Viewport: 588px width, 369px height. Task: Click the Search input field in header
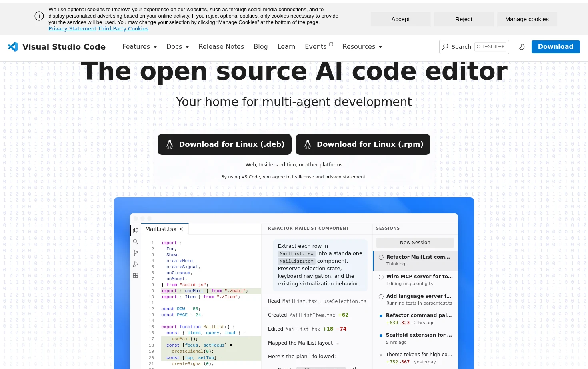tap(474, 47)
